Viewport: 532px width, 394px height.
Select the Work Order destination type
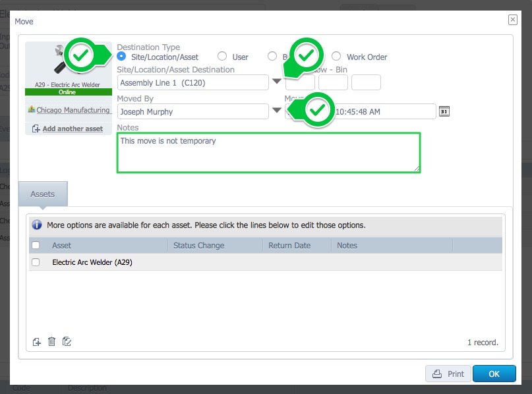tap(336, 57)
